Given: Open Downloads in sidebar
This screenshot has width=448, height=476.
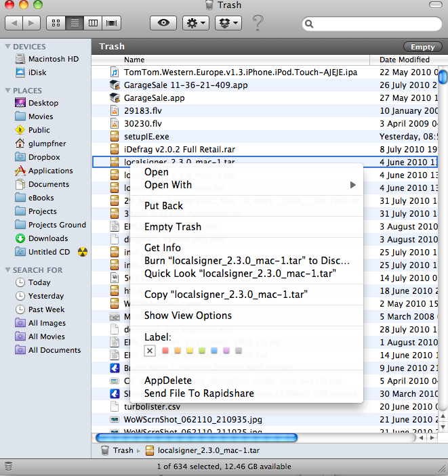Looking at the screenshot, I should [x=41, y=238].
